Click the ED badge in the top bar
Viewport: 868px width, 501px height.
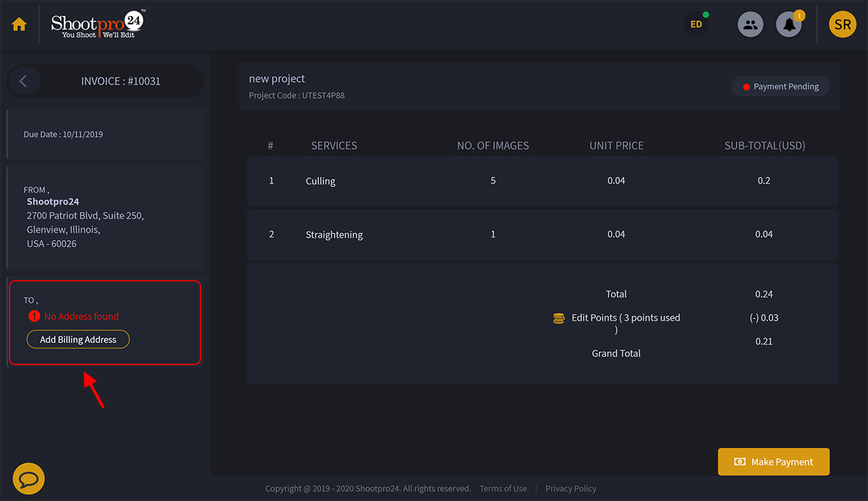point(696,24)
